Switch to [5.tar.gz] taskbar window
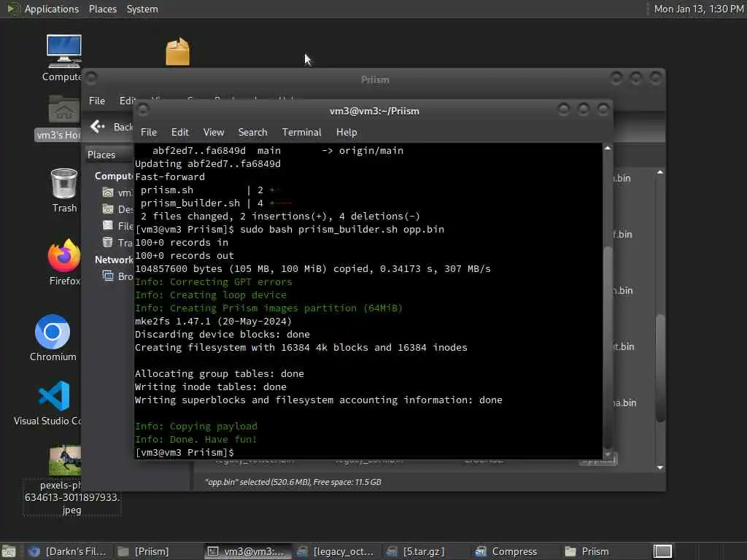The height and width of the screenshot is (560, 747). point(415,551)
